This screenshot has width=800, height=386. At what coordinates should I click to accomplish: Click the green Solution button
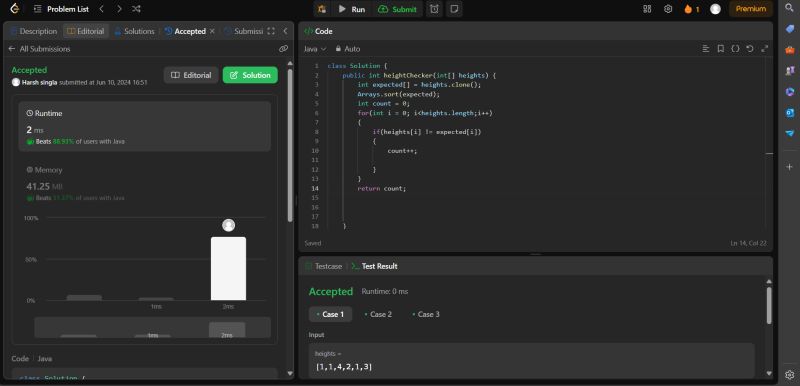point(250,75)
